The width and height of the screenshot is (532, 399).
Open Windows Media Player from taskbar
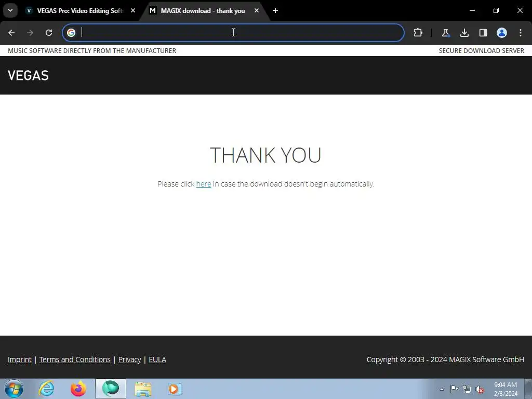coord(175,389)
